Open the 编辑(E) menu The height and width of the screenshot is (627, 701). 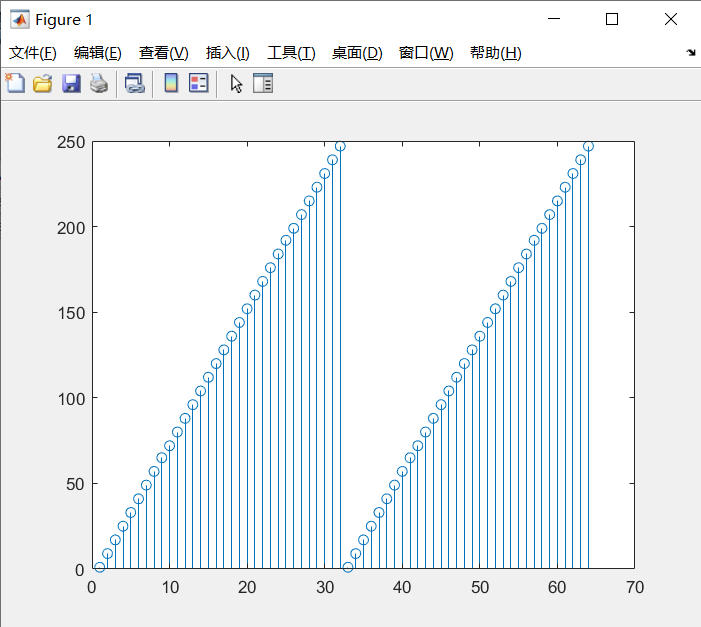(97, 53)
